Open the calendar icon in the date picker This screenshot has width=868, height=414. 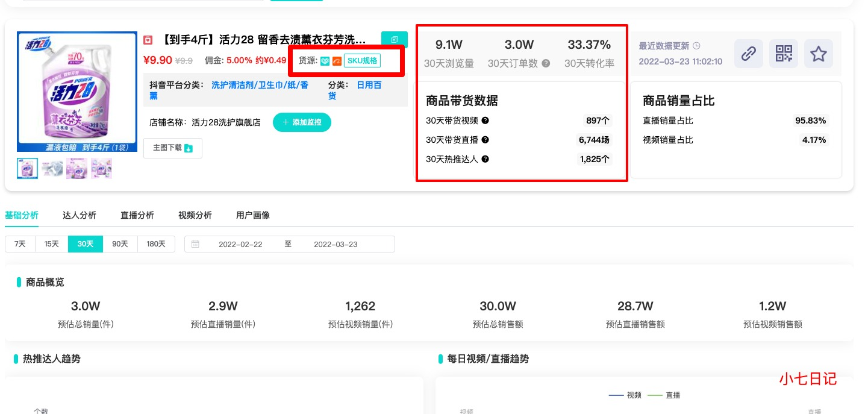click(x=195, y=243)
